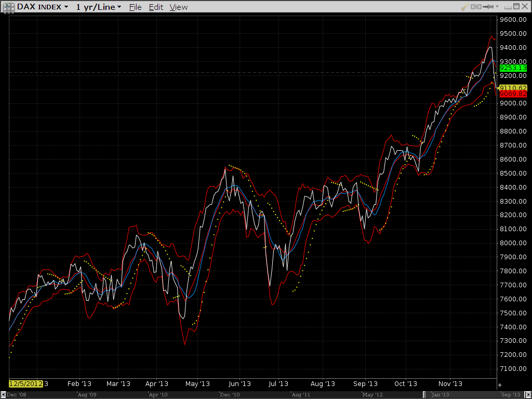The image size is (532, 399).
Task: Click the highlighted 12/5/2012 date label
Action: click(x=26, y=384)
